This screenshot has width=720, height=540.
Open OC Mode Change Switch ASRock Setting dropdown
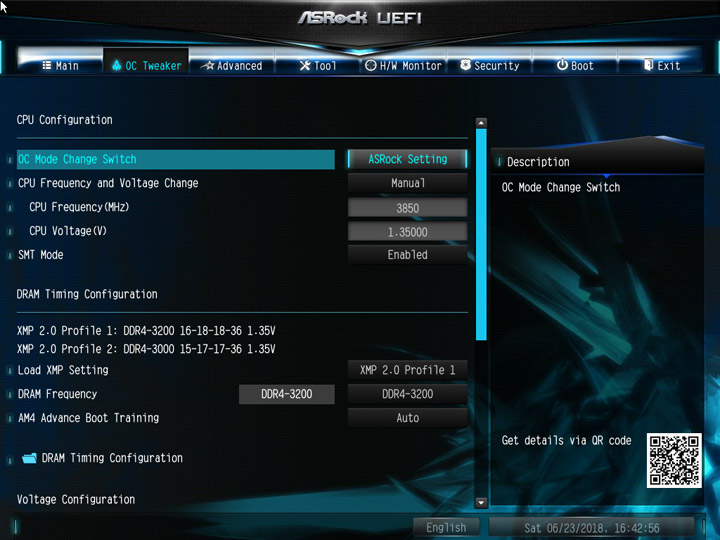point(407,159)
